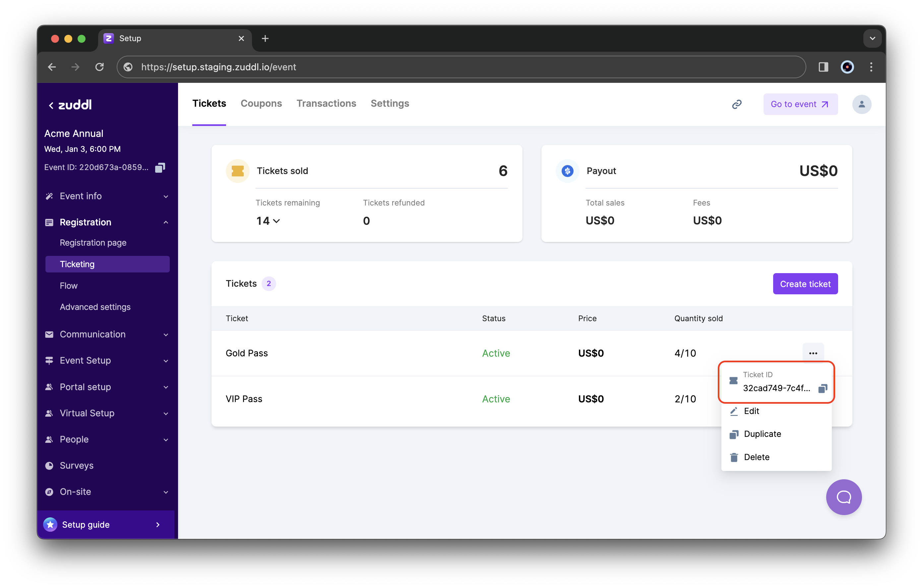The height and width of the screenshot is (588, 923).
Task: Select Edit from the context menu
Action: pos(751,410)
